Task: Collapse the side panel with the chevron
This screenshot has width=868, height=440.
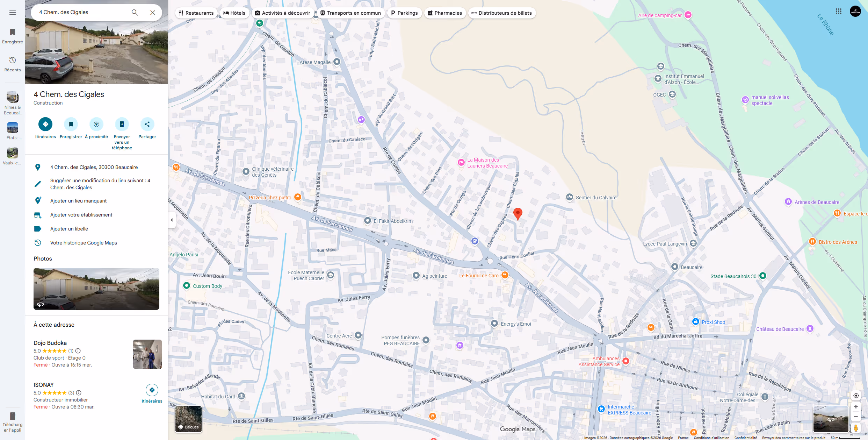Action: (172, 220)
